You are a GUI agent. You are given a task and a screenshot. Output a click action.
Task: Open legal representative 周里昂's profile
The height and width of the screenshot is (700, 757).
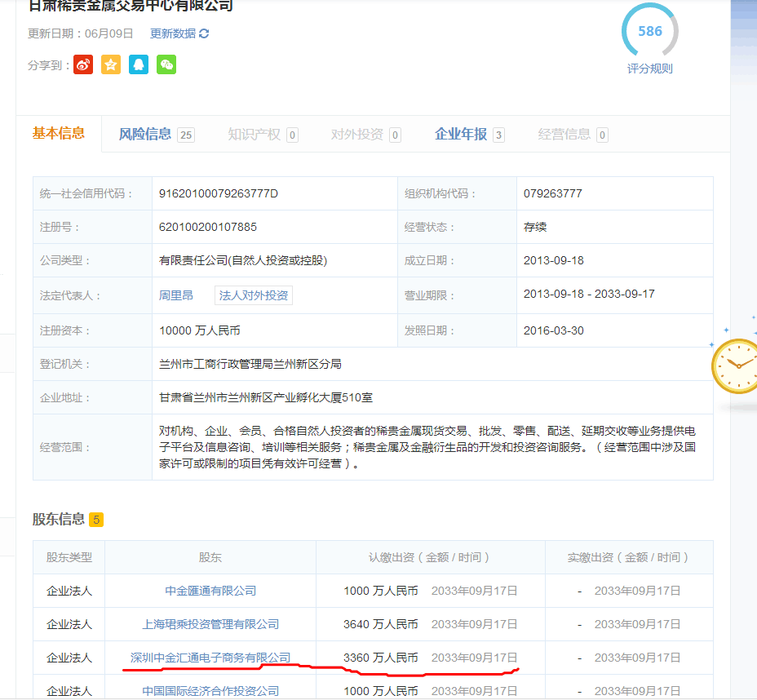(176, 295)
